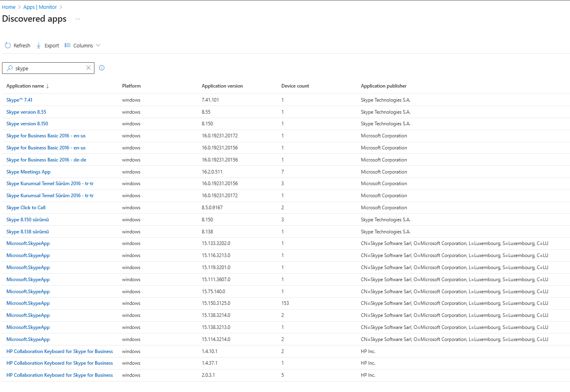Screen dimensions: 570x392
Task: Open the Skype Click to Call app
Action: (x=26, y=208)
